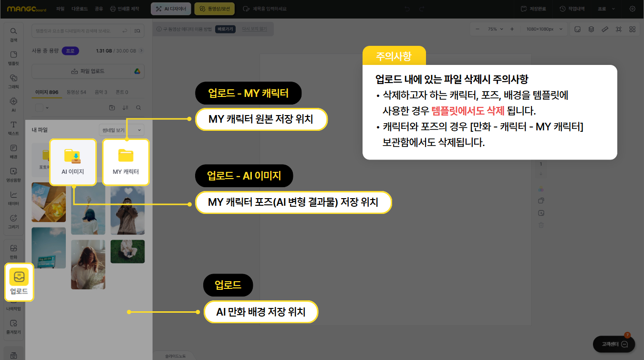Click the Google Drive icon beside 파일 업로드
Image resolution: width=644 pixels, height=360 pixels.
[136, 71]
